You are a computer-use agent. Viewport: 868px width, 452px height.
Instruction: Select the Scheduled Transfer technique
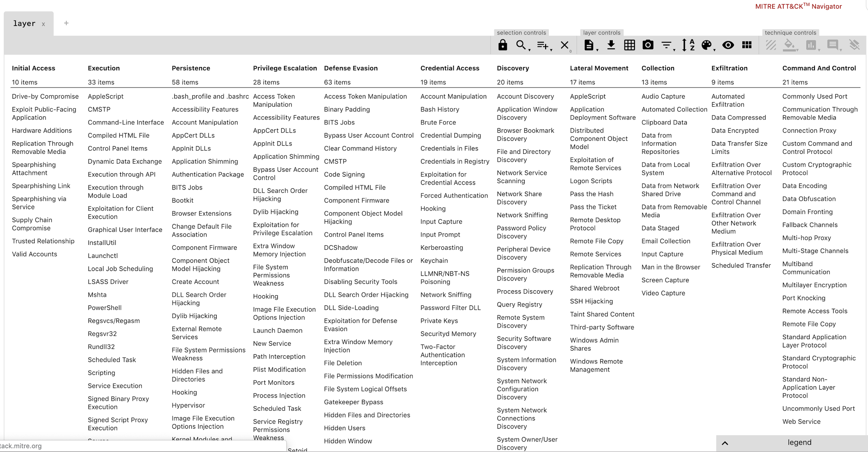[741, 266]
